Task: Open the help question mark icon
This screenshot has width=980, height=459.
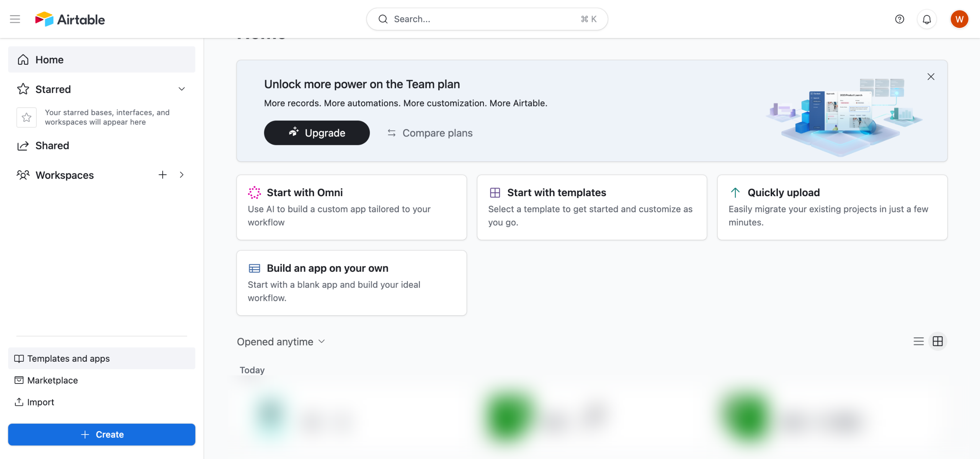Action: [x=900, y=19]
